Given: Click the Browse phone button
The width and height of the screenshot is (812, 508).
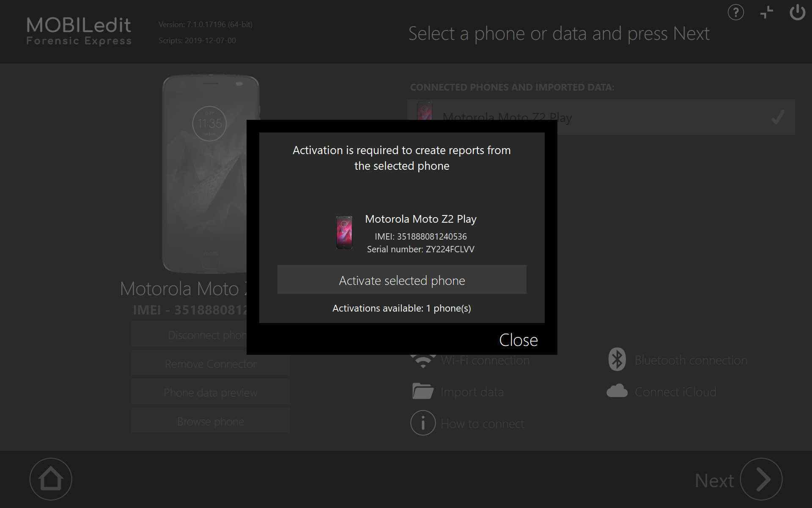Looking at the screenshot, I should 211,421.
